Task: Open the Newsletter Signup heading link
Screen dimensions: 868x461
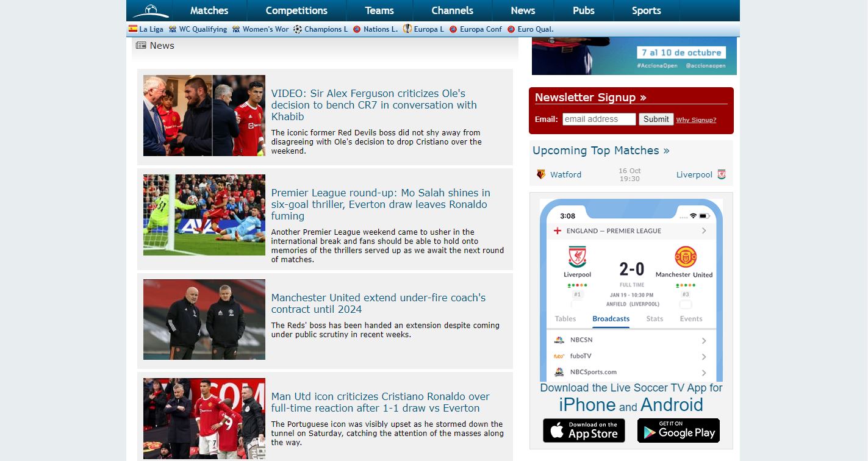Action: (x=590, y=98)
